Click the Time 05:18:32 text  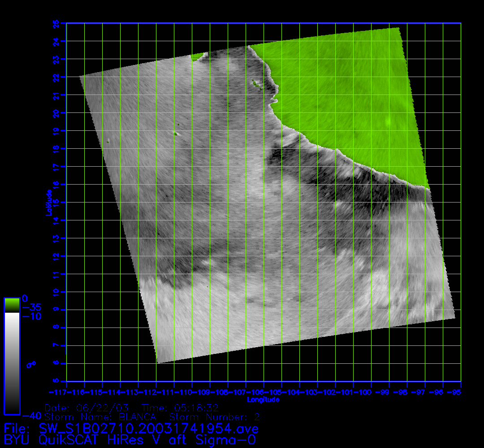(180, 408)
